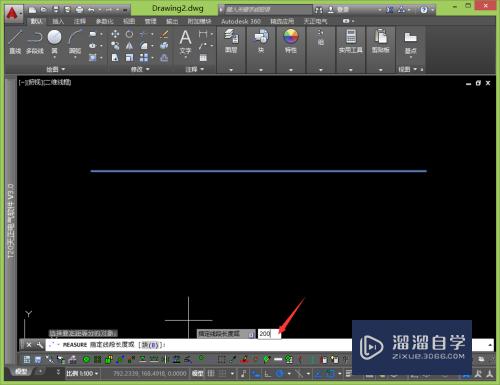Select the Array tool
The width and height of the screenshot is (500, 385).
point(144,58)
